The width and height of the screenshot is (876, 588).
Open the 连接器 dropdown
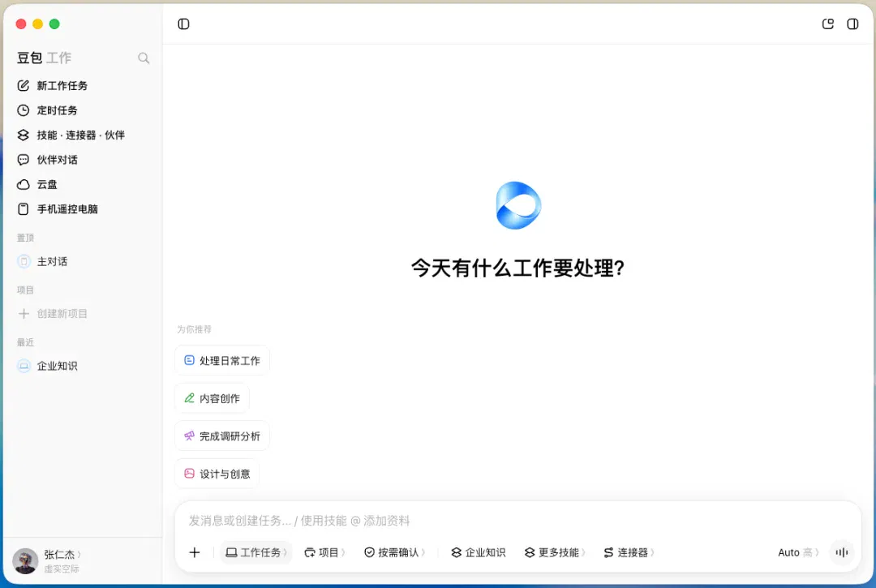[629, 552]
